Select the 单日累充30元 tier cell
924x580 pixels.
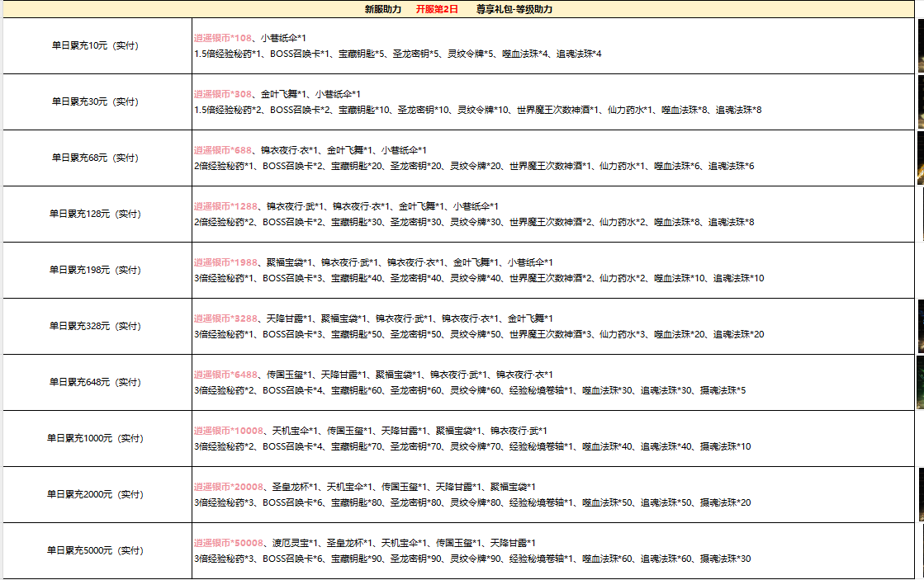coord(95,101)
